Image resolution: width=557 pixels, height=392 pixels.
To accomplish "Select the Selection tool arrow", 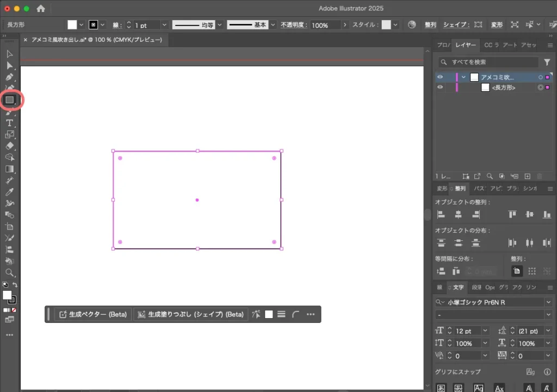I will 9,54.
